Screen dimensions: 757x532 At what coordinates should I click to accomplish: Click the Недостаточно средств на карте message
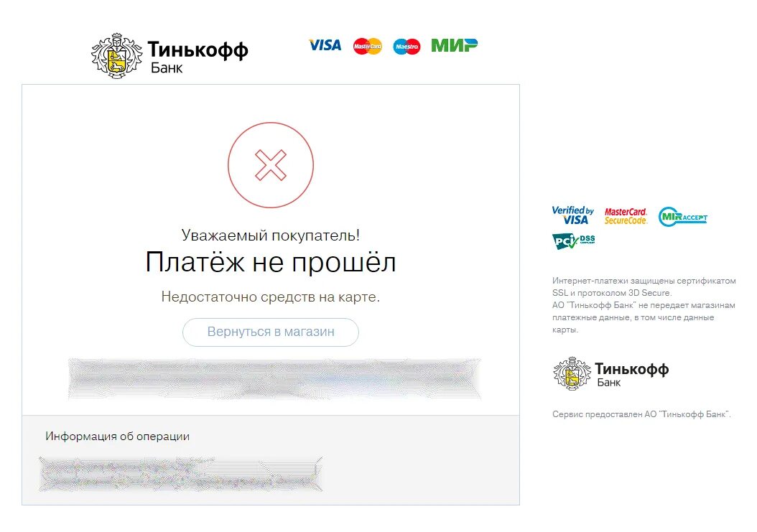click(x=270, y=297)
